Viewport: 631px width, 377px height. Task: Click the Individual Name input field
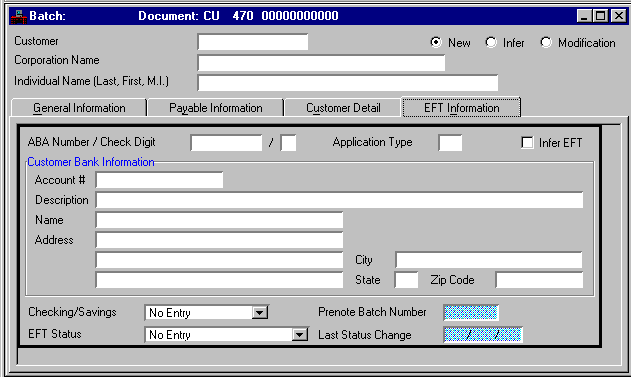click(x=348, y=83)
